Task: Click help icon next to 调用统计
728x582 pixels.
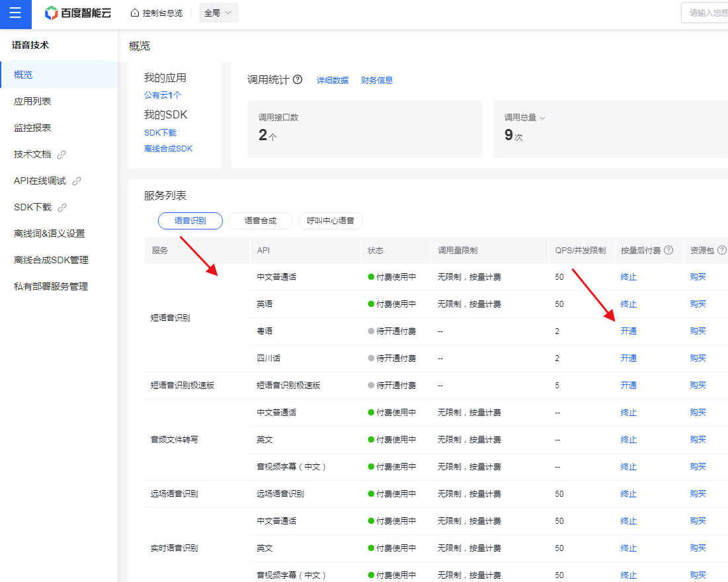Action: 298,79
